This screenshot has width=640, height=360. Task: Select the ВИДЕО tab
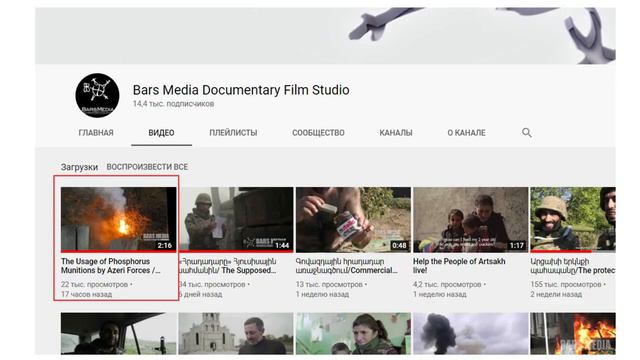point(161,133)
